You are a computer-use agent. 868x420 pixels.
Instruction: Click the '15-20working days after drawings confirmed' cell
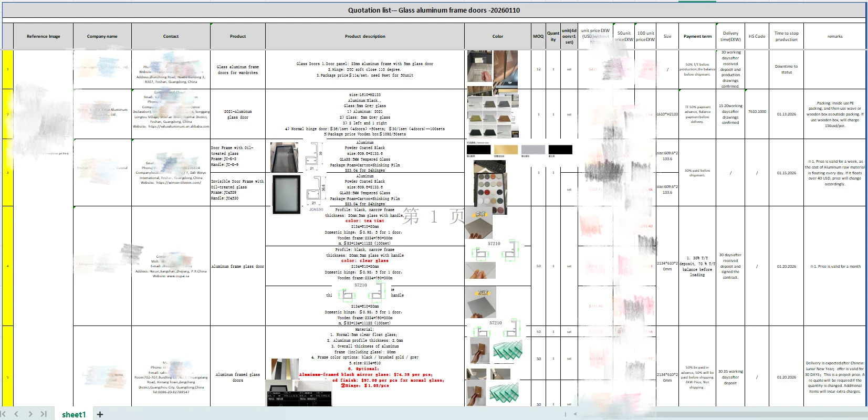pos(730,114)
